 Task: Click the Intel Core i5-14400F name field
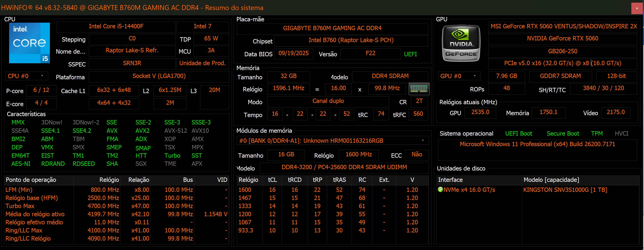(116, 26)
